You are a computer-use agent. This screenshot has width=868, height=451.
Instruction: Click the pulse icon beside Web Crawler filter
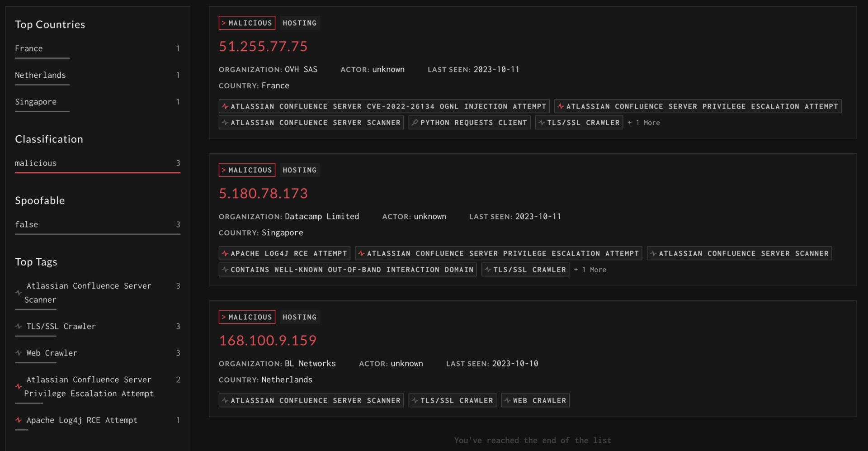click(18, 353)
